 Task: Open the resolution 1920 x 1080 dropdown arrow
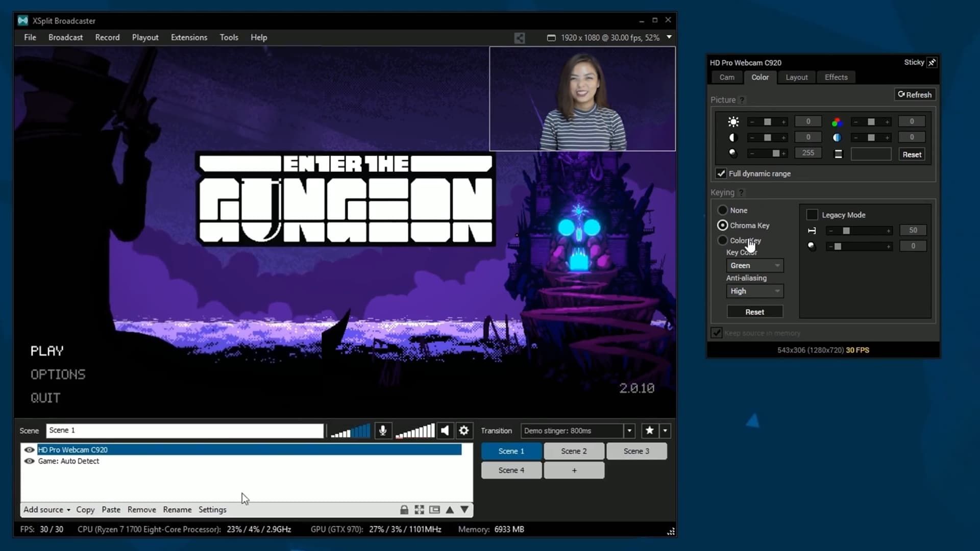(x=669, y=37)
